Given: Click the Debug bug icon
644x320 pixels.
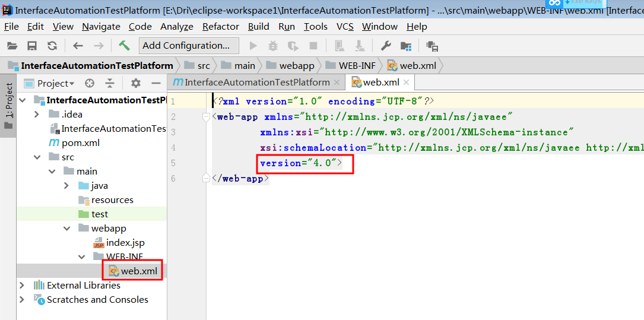Looking at the screenshot, I should (273, 46).
